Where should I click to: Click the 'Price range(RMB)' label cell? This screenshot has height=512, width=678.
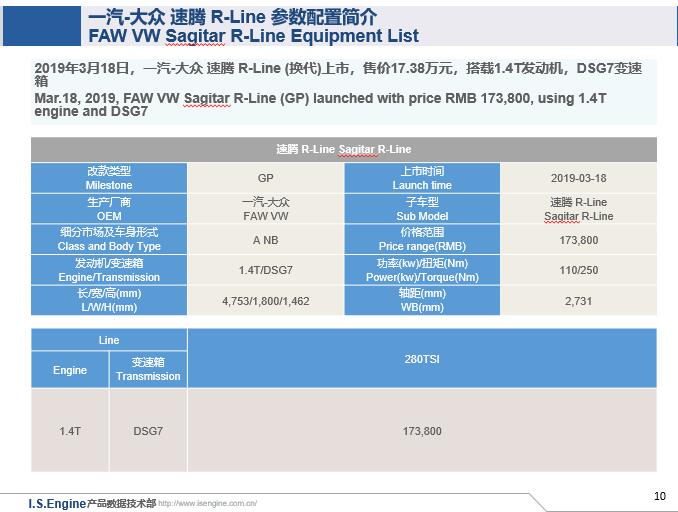pyautogui.click(x=422, y=239)
